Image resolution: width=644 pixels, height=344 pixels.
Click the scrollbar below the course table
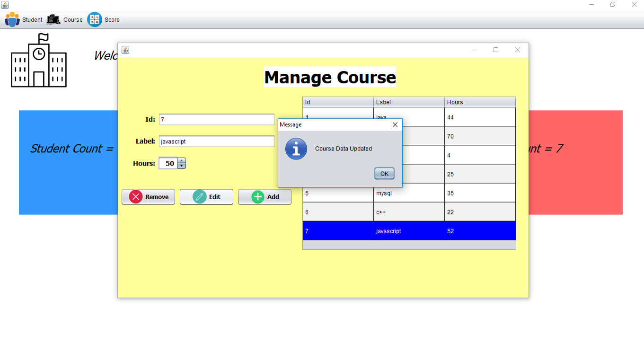pos(409,245)
